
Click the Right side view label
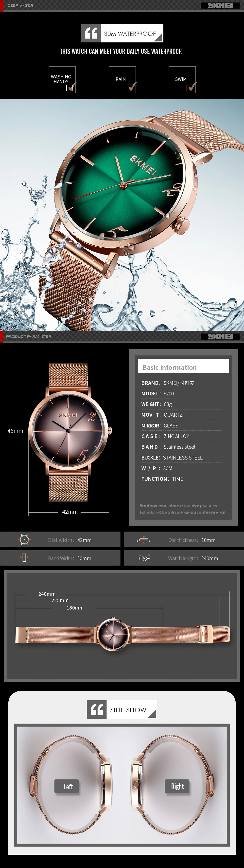177,786
